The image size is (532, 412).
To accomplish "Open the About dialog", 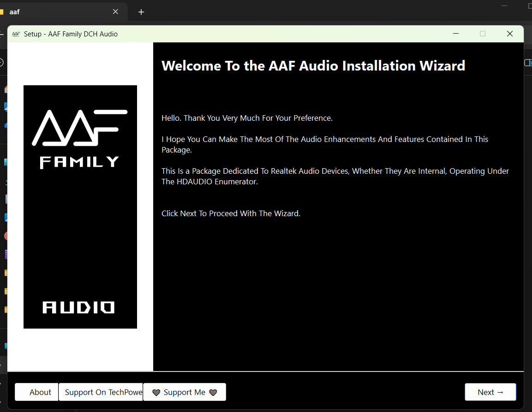I will click(x=36, y=392).
